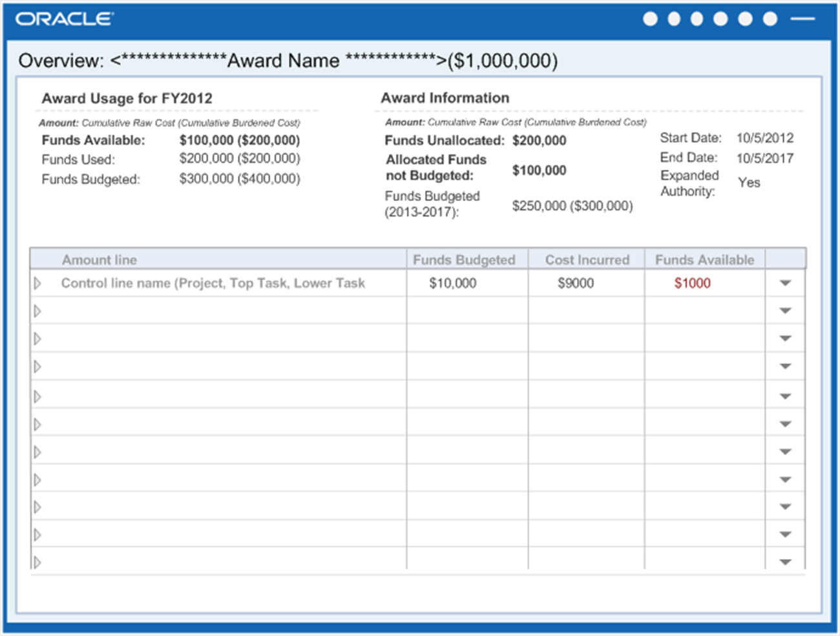Click the white dash icon in the header
840x636 pixels.
click(803, 19)
